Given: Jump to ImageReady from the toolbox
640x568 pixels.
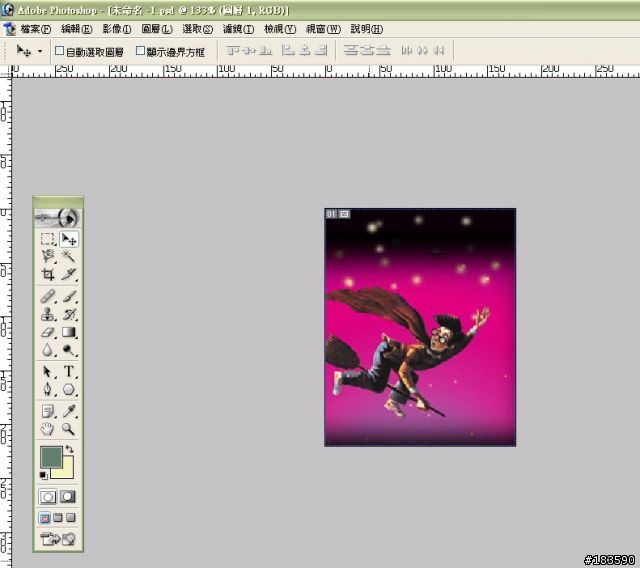Looking at the screenshot, I should click(x=58, y=539).
